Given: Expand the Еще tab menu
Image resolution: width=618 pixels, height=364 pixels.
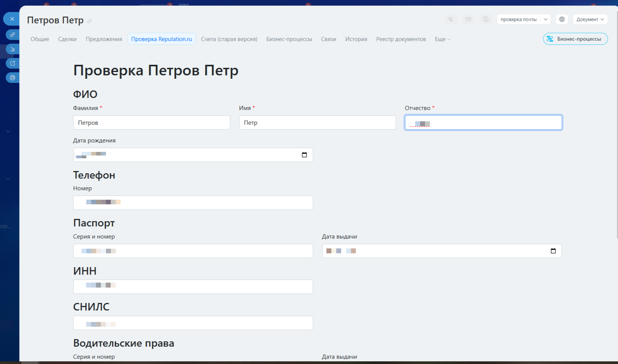Looking at the screenshot, I should (442, 39).
